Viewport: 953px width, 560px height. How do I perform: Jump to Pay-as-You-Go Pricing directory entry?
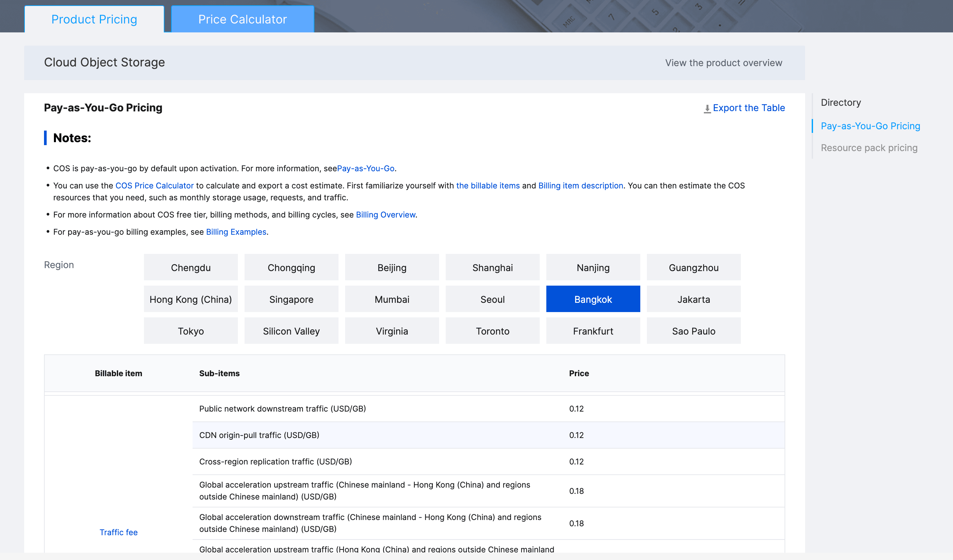pyautogui.click(x=870, y=126)
